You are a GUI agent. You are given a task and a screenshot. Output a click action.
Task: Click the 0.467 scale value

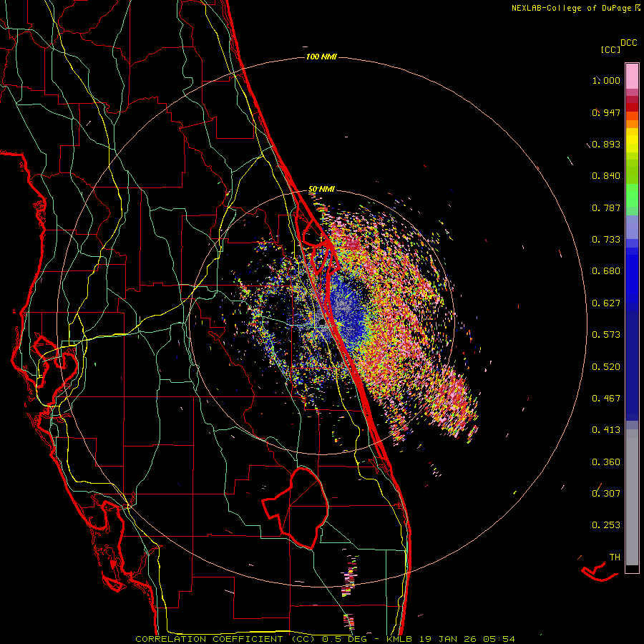point(606,399)
